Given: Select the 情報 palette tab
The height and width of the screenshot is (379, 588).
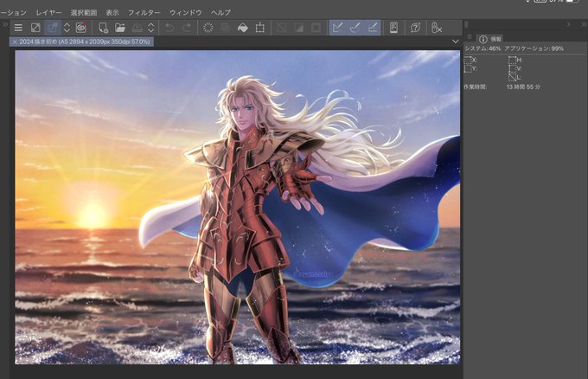Looking at the screenshot, I should click(489, 39).
